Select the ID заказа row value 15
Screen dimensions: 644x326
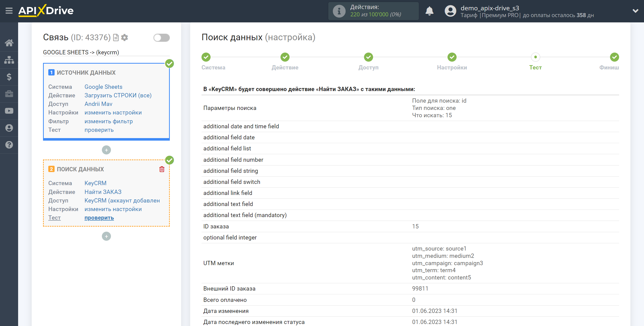point(415,226)
